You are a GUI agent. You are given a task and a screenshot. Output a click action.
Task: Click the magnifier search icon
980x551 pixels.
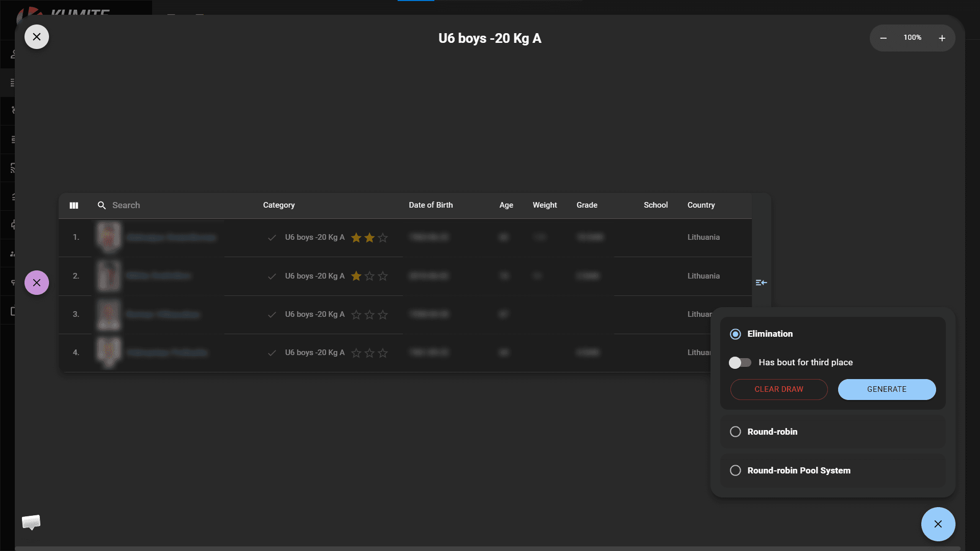point(102,205)
